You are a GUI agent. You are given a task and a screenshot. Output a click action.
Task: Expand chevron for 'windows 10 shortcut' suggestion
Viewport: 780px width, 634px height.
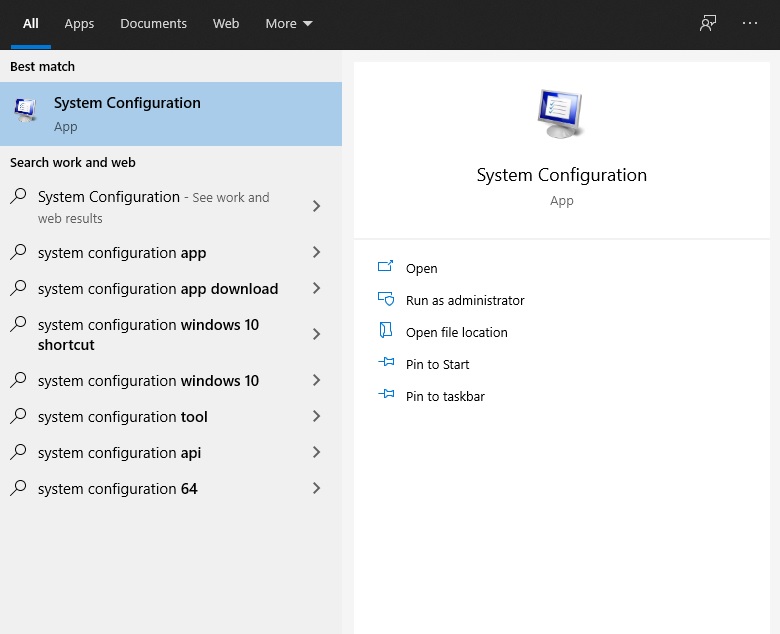316,334
